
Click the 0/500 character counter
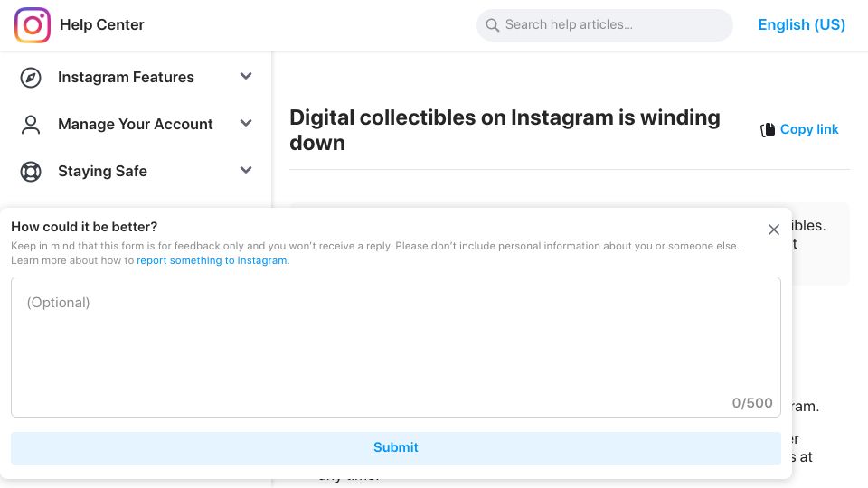tap(752, 403)
